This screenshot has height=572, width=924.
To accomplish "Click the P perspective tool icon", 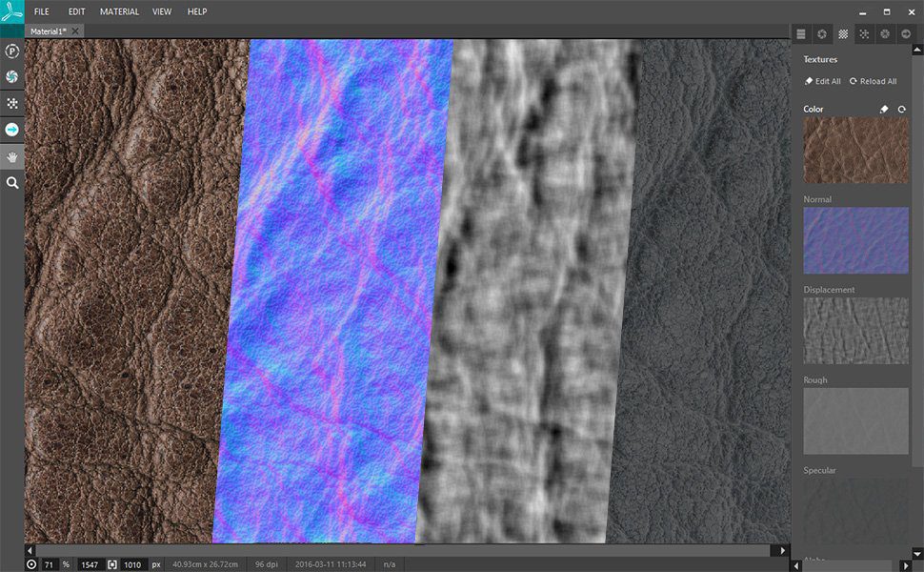I will tap(11, 51).
